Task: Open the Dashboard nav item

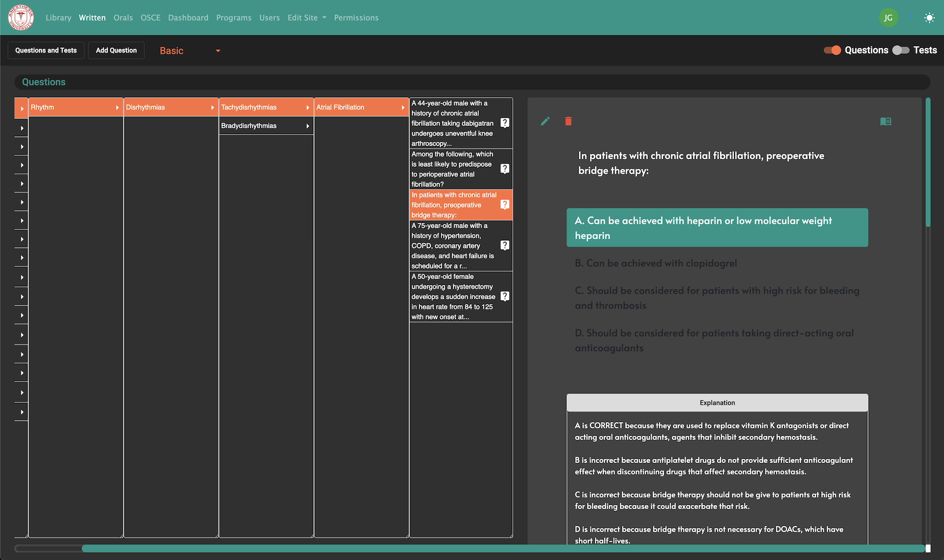Action: click(x=188, y=18)
